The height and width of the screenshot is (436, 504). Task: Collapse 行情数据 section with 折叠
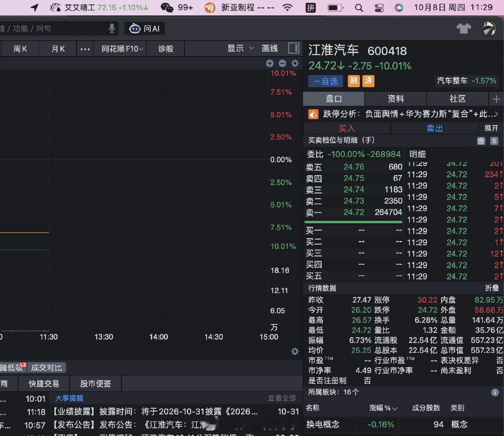(492, 288)
